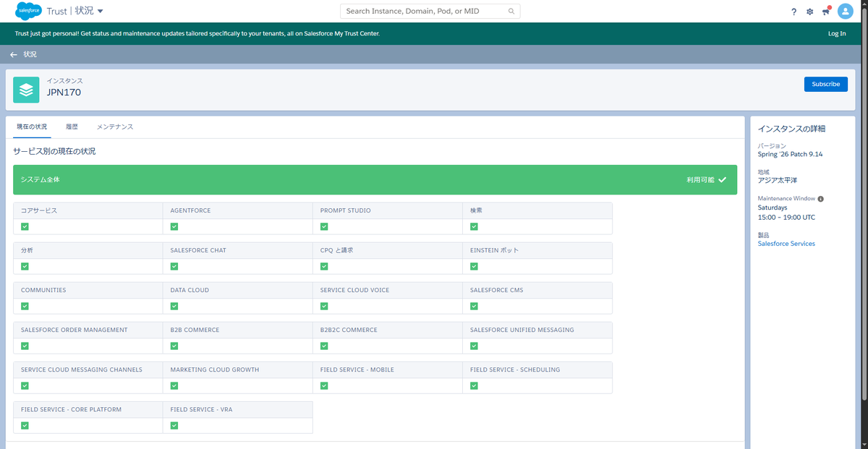868x449 pixels.
Task: Click the Spring '26 Patch 9.14 version text
Action: 790,154
